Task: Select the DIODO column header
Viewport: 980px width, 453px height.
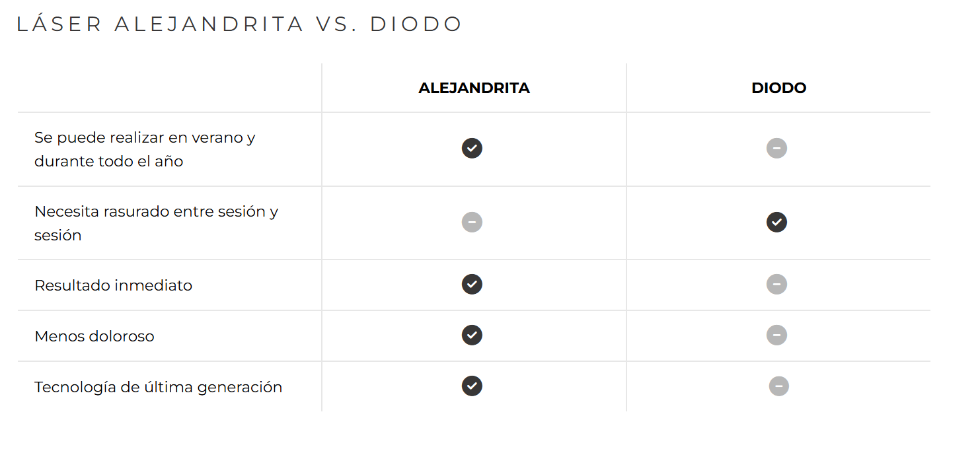Action: point(778,88)
